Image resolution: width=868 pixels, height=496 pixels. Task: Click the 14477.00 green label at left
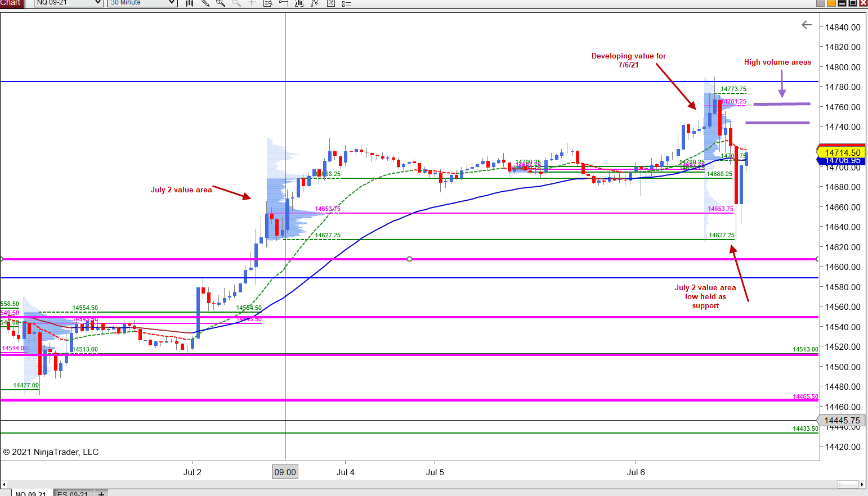pyautogui.click(x=26, y=386)
